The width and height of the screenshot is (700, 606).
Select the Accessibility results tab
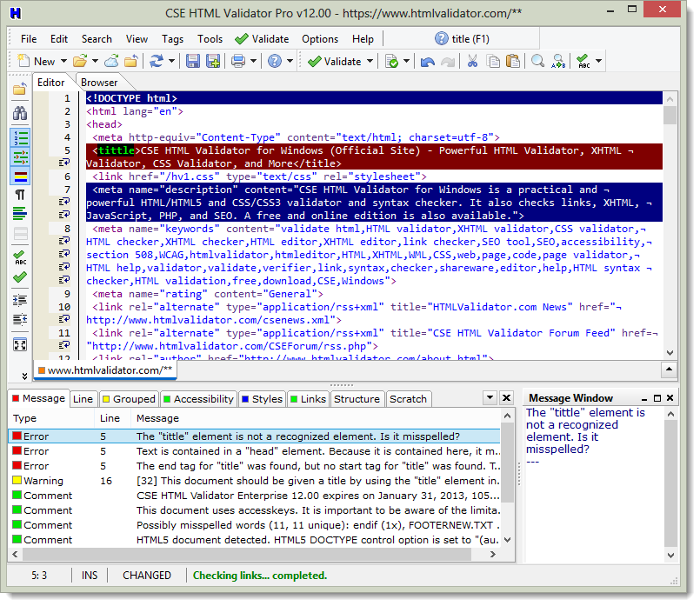[x=198, y=398]
